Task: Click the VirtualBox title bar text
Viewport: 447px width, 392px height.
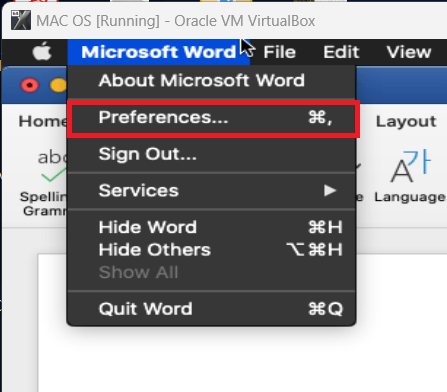Action: [x=175, y=21]
